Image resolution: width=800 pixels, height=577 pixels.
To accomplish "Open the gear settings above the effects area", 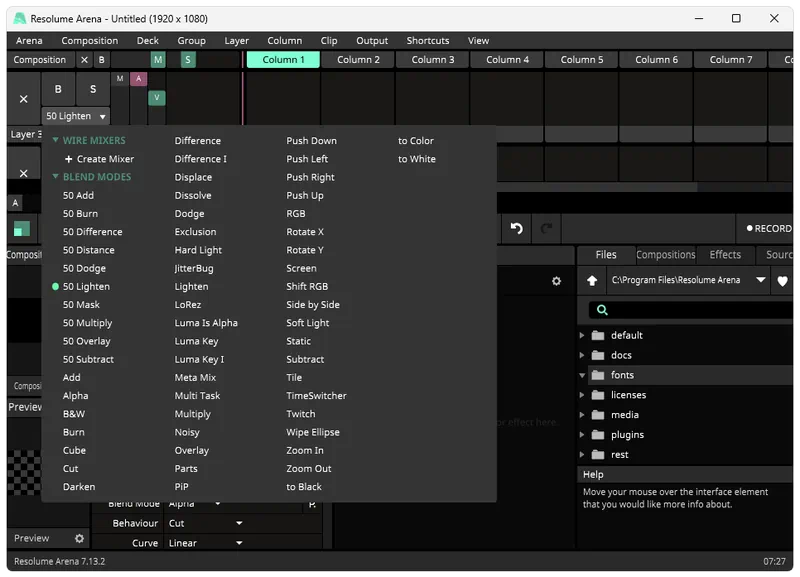I will tap(556, 281).
